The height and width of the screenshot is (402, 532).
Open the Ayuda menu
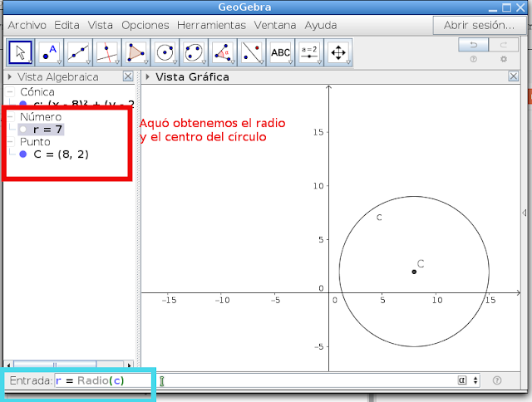321,25
